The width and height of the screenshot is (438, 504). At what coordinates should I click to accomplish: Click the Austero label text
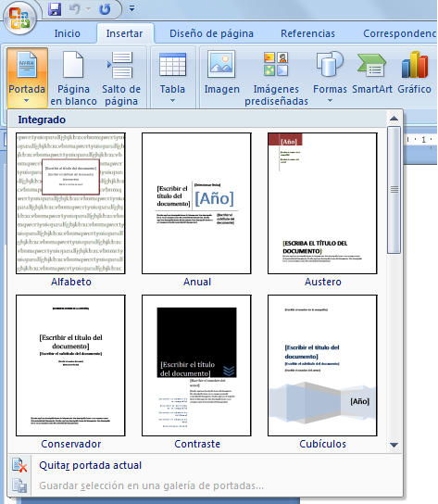click(x=322, y=282)
